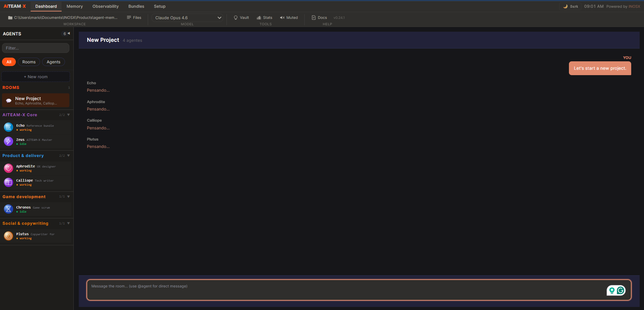Viewport: 644px width, 310px height.
Task: Open the Docs help page
Action: click(319, 18)
